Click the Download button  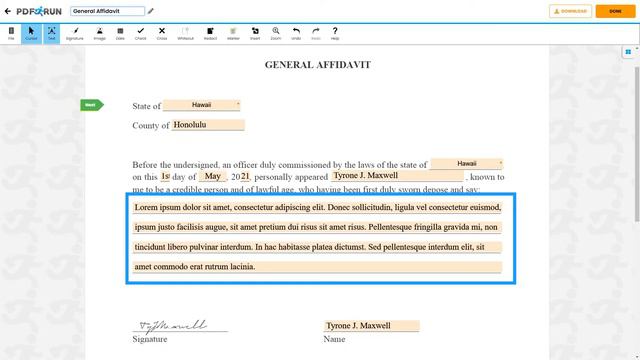[x=570, y=11]
